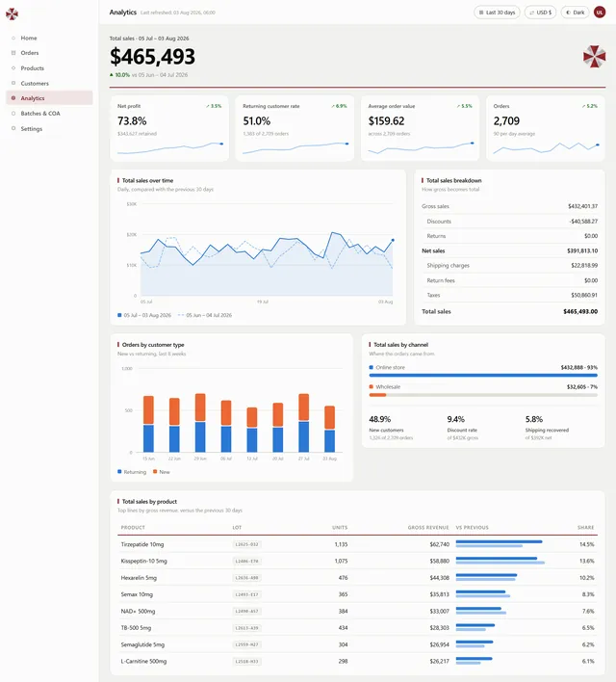Click the Shipping charges value $22,818.99

click(x=584, y=265)
